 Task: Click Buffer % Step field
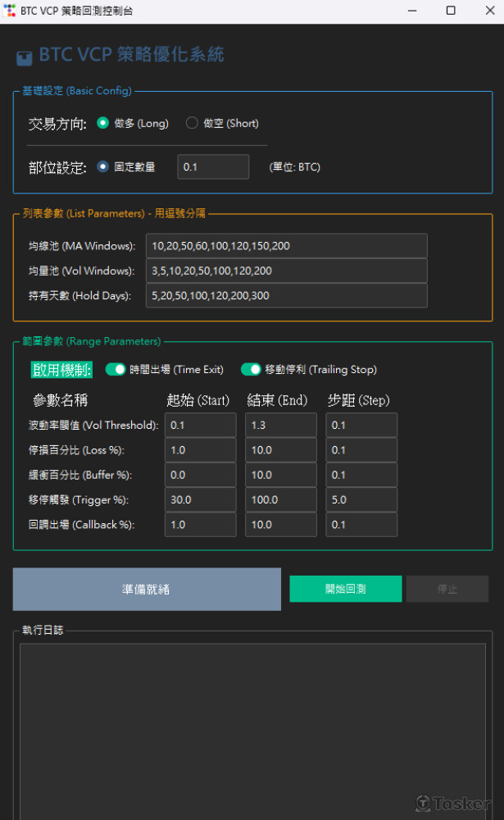[x=361, y=475]
